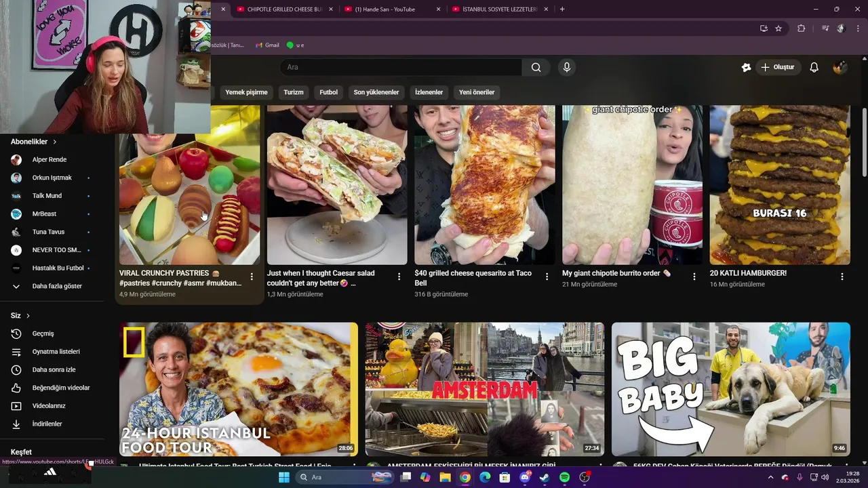Play the 24-Hour Istanbul Food Tour video

(239, 389)
